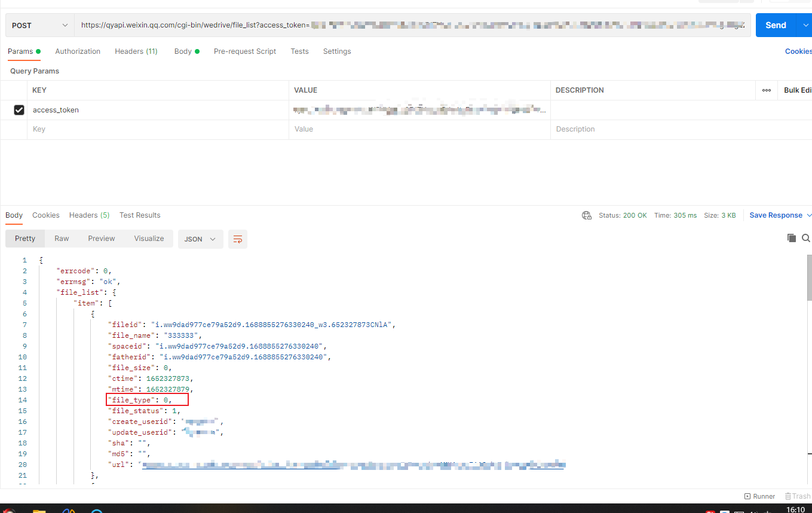The image size is (812, 513).
Task: Open the Authorization tab
Action: pyautogui.click(x=78, y=51)
